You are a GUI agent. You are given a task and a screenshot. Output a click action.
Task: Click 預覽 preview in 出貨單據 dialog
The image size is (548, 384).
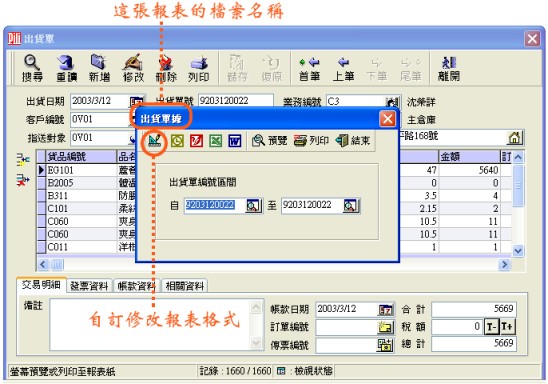point(269,140)
